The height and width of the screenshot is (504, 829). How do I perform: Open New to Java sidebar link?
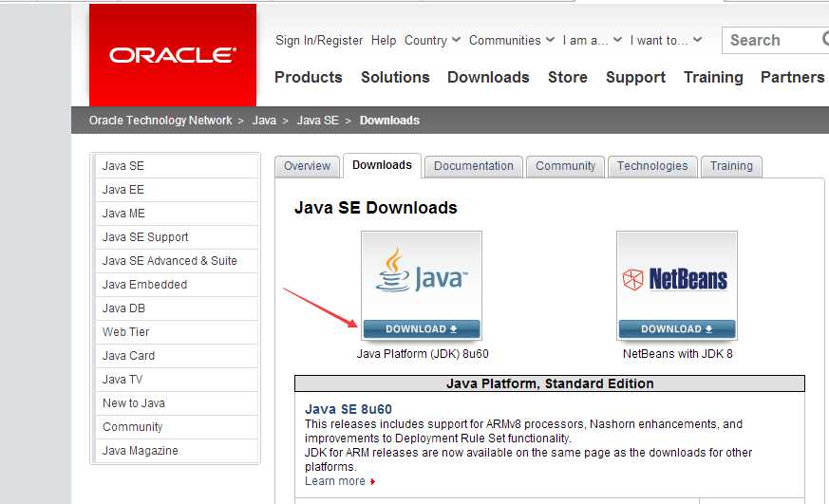[177, 403]
